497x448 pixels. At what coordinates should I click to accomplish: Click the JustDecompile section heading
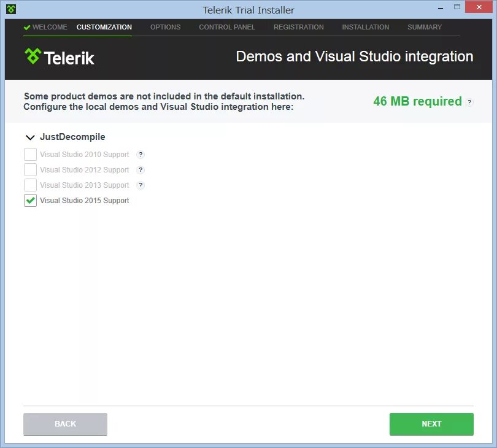tap(72, 137)
